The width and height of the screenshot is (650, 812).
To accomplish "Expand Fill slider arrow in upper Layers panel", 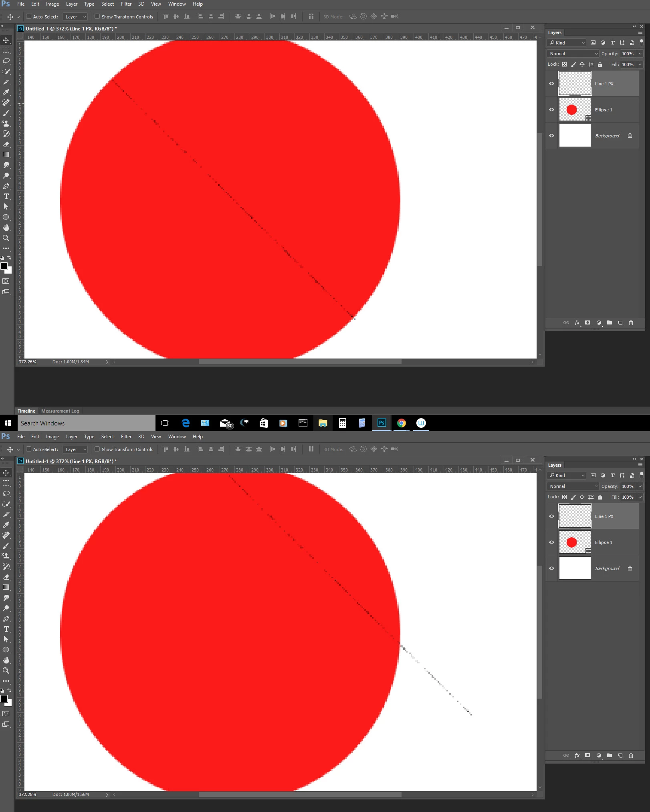I will pyautogui.click(x=640, y=64).
